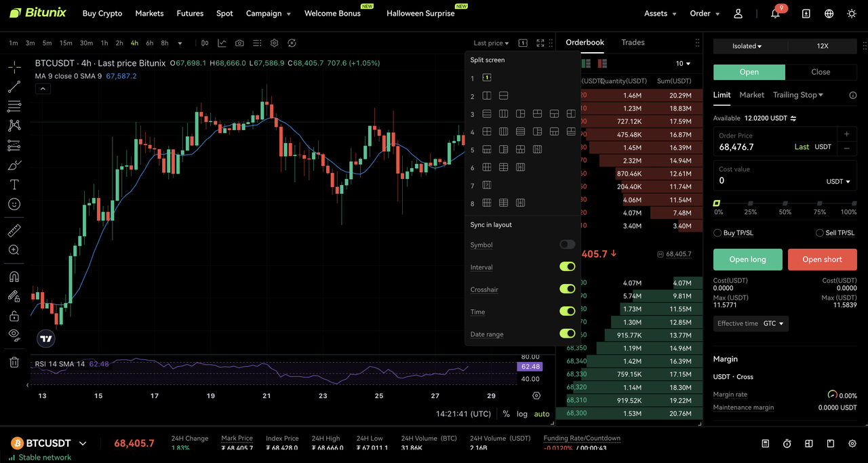Select the ruler measurement tool
868x463 pixels.
click(14, 230)
